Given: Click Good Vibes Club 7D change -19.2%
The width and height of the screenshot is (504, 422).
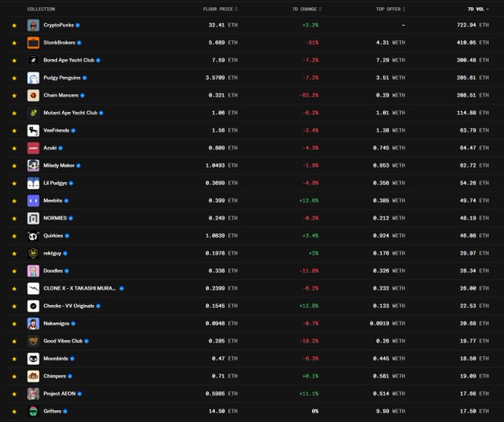Looking at the screenshot, I should 309,341.
